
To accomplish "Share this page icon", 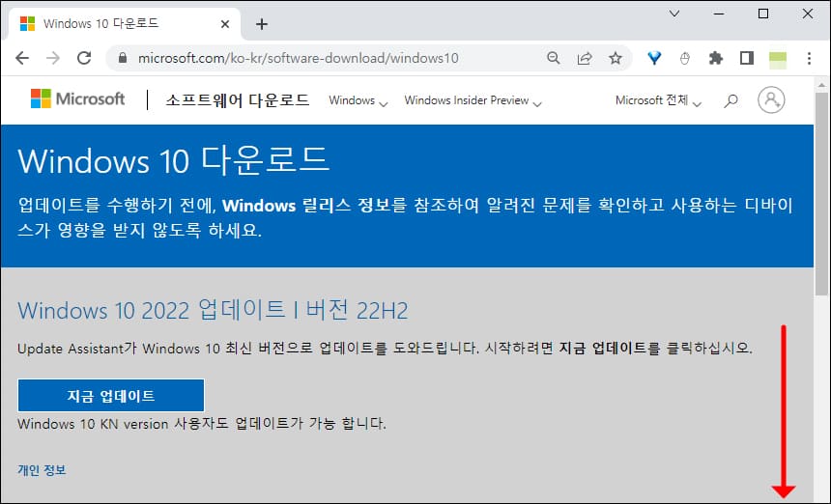I will click(585, 58).
